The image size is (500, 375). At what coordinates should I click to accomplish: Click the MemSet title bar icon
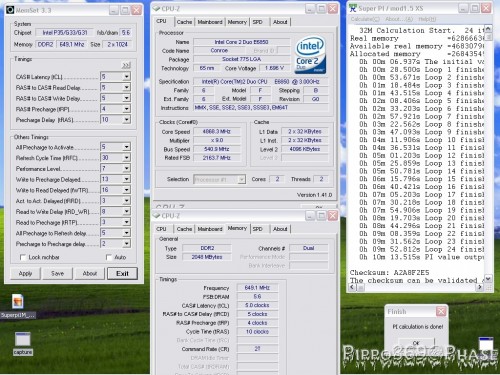pos(10,10)
